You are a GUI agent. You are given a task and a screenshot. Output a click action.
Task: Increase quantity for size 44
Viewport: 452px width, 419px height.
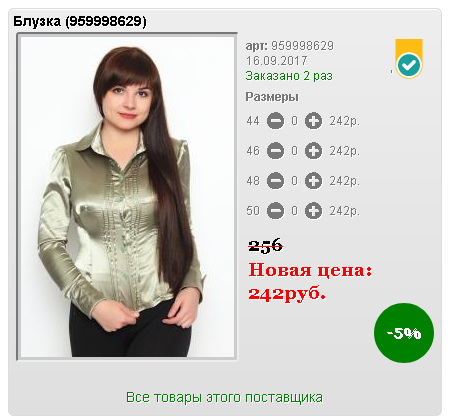pyautogui.click(x=313, y=121)
